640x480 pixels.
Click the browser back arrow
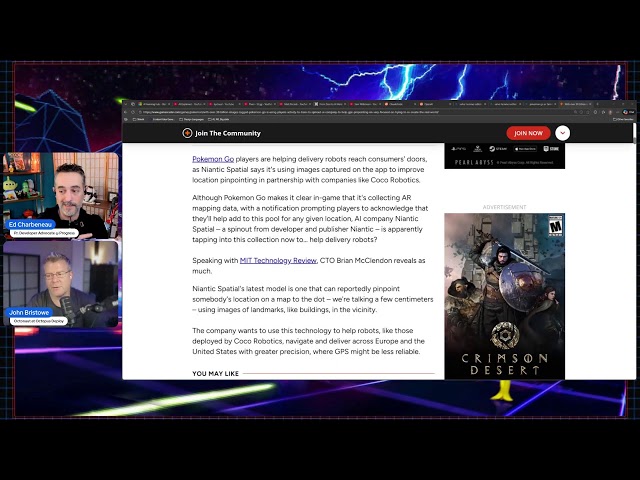coord(125,112)
